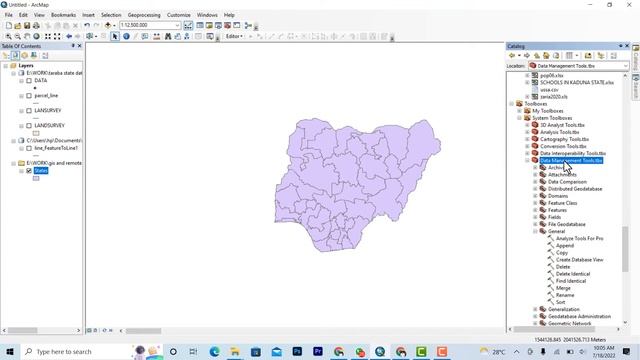
Task: Go back to previous extent
Action: (69, 36)
